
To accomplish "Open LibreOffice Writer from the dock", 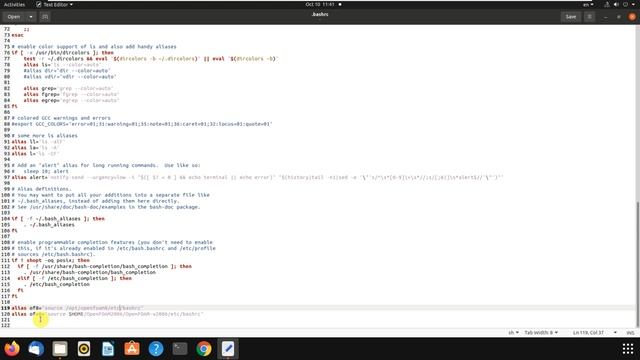I will pos(108,349).
